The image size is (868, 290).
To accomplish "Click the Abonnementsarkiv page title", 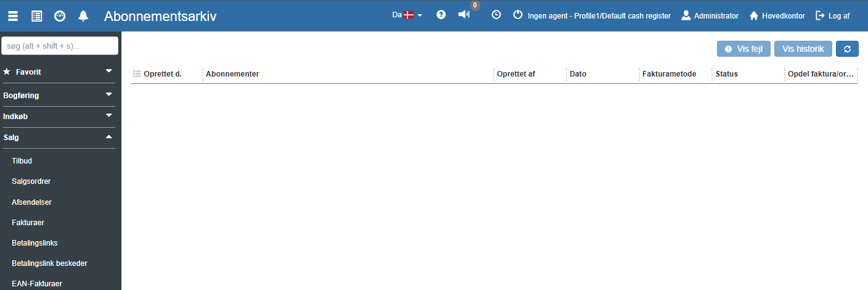I will (x=160, y=16).
